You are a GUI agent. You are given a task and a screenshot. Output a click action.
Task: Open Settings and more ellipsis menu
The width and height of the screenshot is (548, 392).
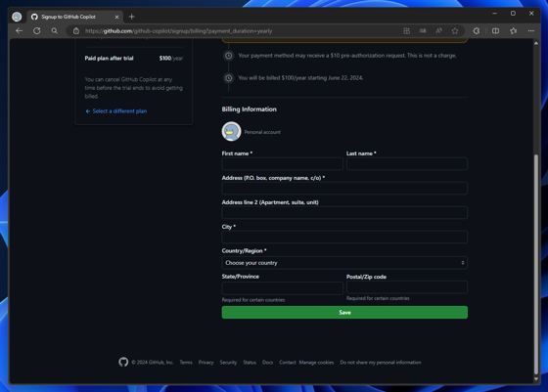[530, 31]
